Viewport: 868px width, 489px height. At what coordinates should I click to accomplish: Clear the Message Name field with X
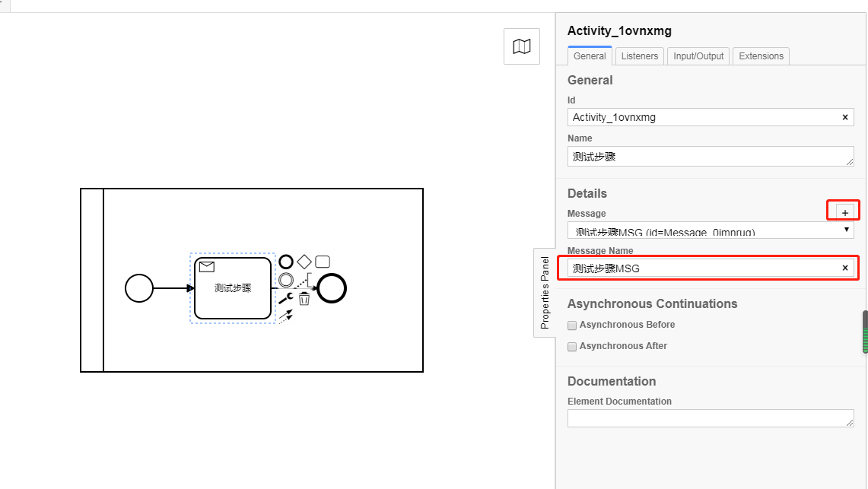point(844,268)
